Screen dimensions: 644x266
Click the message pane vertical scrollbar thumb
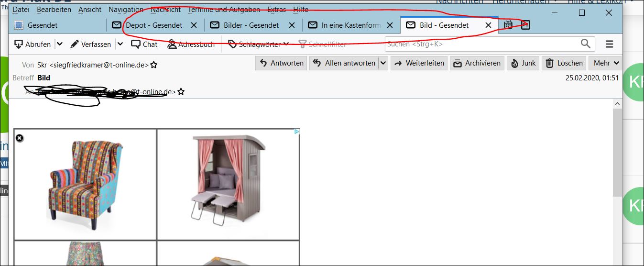(617, 152)
